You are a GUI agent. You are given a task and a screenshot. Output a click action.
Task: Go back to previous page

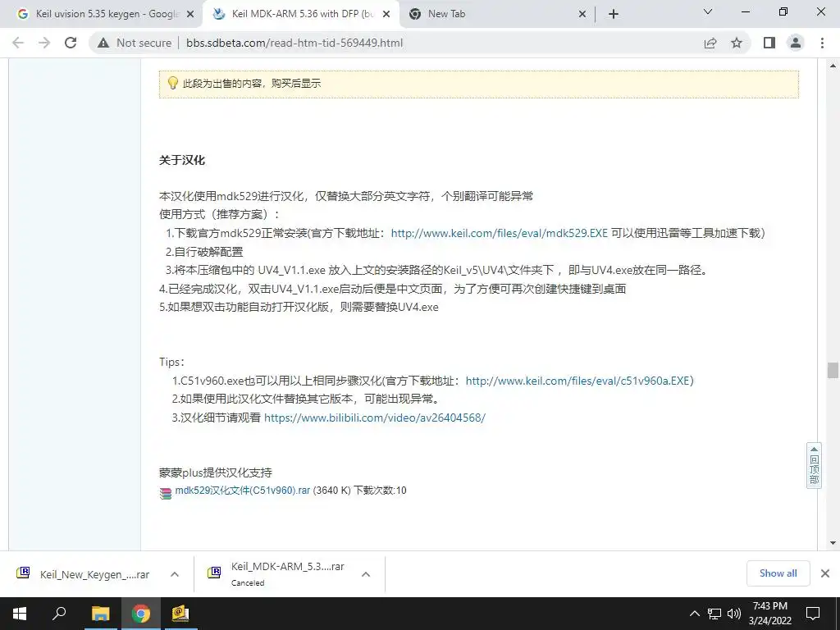[x=18, y=43]
